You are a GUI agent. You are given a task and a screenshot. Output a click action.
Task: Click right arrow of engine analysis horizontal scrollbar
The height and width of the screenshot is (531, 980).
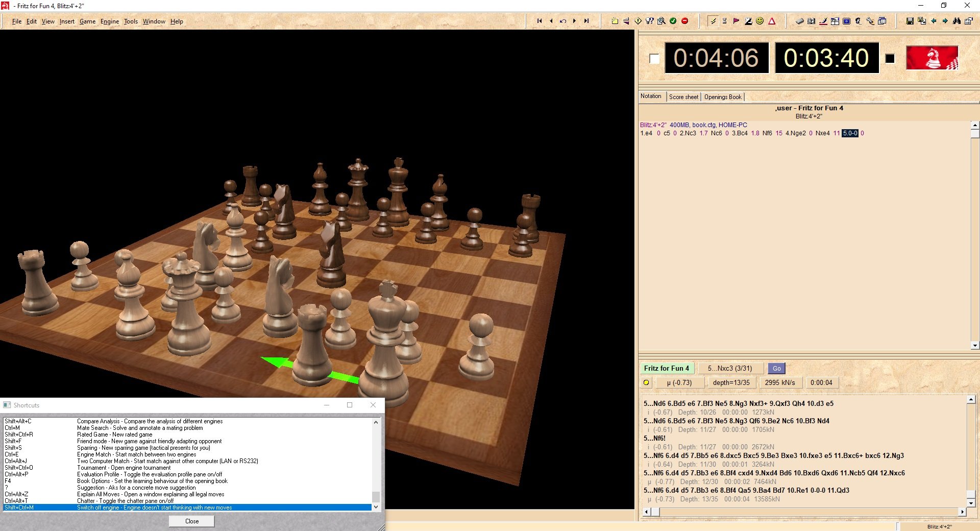tap(962, 512)
